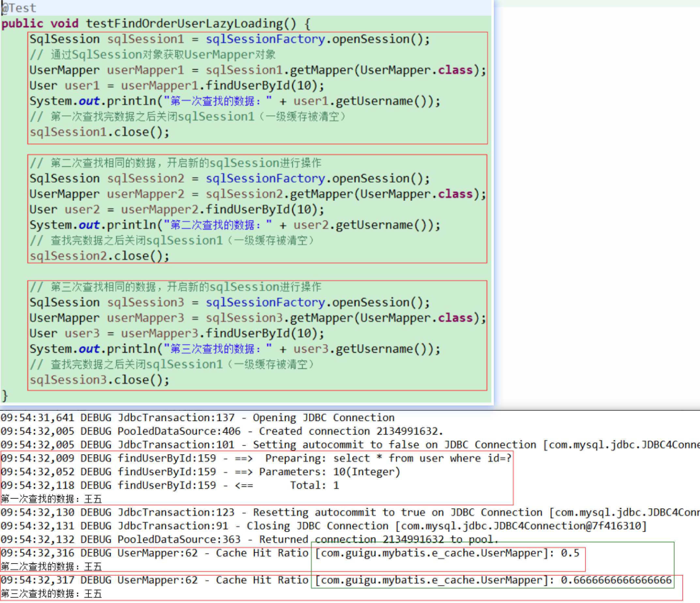Click the comment about the second query with new sqlSession
Screen dimensions: 700x603
point(175,163)
